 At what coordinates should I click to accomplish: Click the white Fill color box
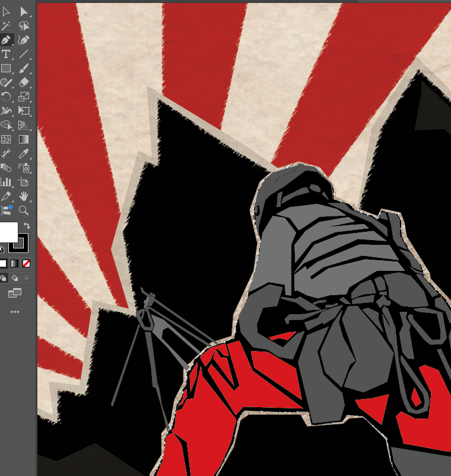tap(8, 232)
